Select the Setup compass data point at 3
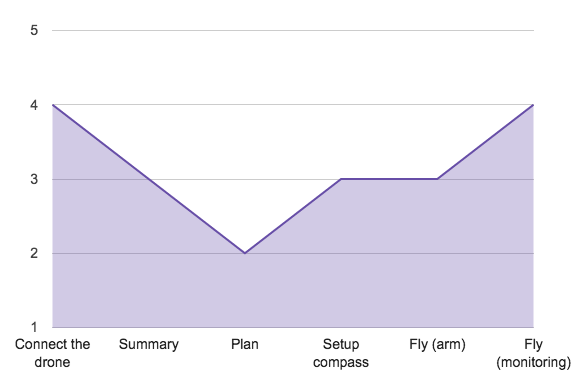Screen dimensions: 582x387 pos(341,179)
